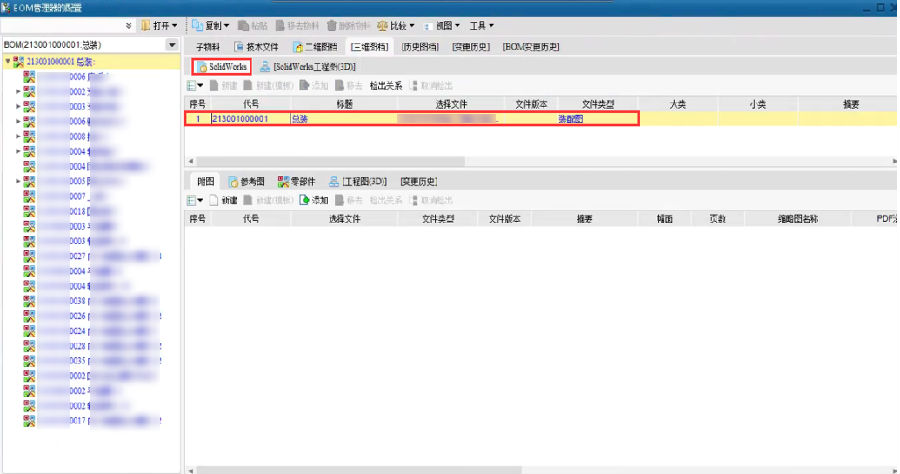900x474 pixels.
Task: Switch to the 技术文件 tab
Action: [x=256, y=47]
